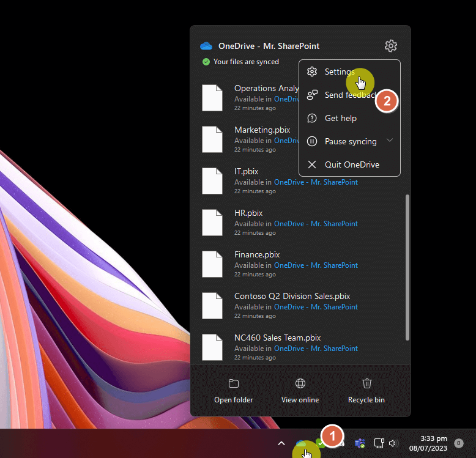Click the OneDrive cloud logo in the header
Viewport: 476px width, 458px height.
coord(206,46)
